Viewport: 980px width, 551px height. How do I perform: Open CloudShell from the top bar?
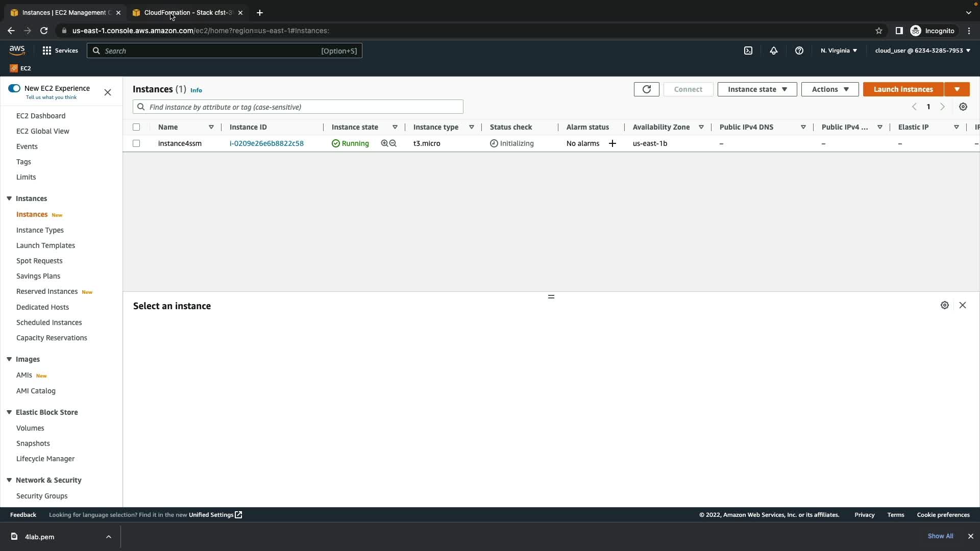click(748, 51)
